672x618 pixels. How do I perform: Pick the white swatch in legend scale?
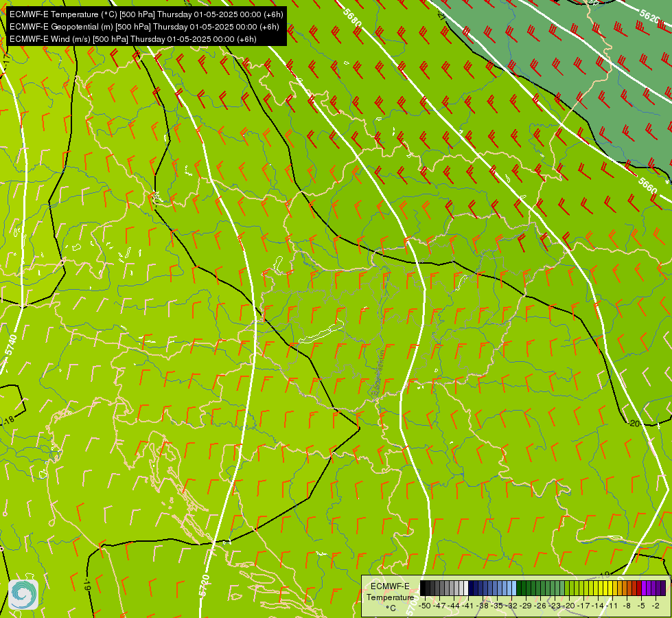tap(466, 588)
